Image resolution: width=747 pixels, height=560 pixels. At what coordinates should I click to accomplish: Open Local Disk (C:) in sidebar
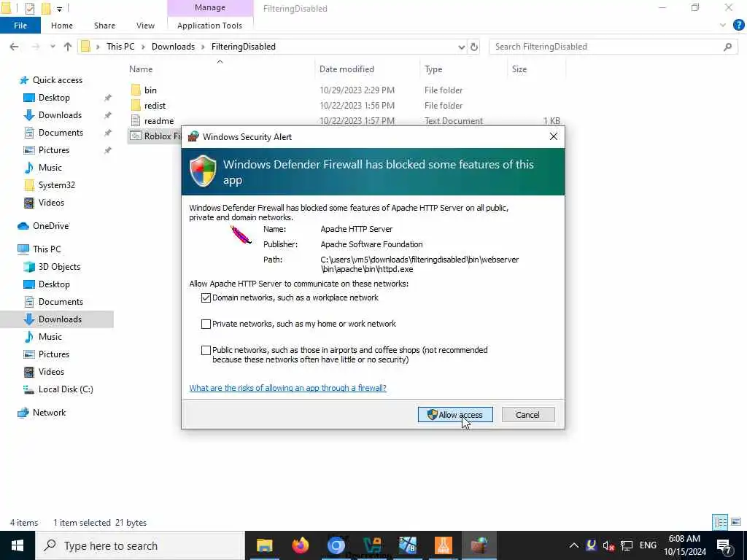tap(66, 389)
